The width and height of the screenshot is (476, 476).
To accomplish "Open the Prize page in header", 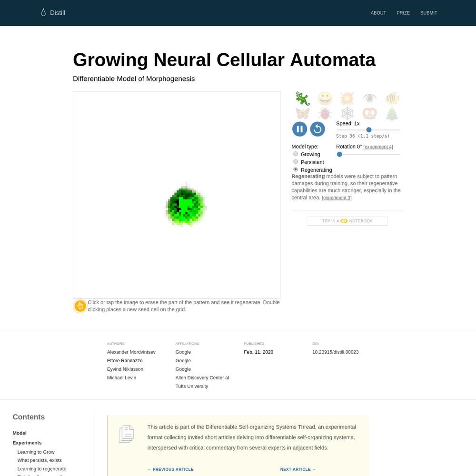I will click(403, 13).
